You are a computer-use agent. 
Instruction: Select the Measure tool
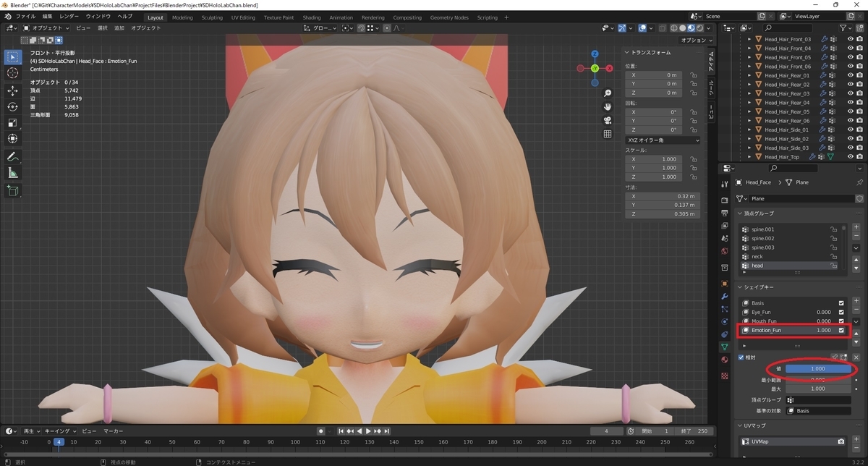pyautogui.click(x=13, y=174)
